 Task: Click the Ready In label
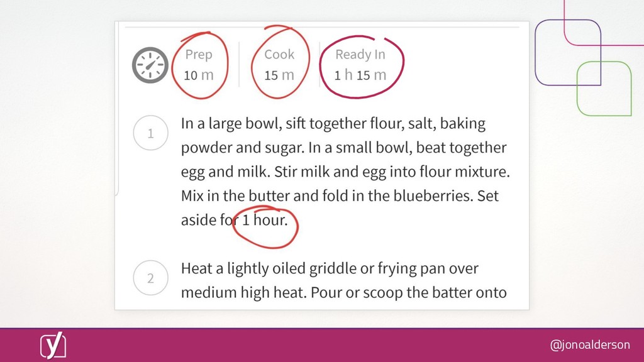coord(360,54)
